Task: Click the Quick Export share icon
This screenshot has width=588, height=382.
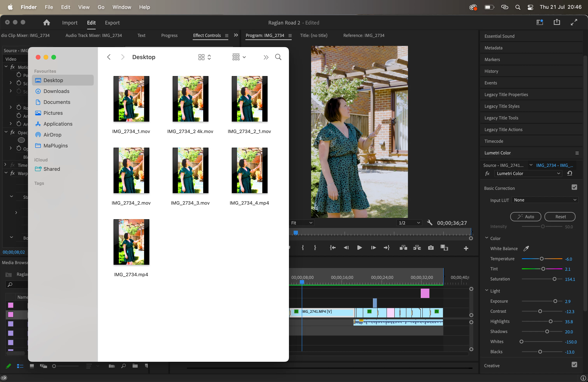Action: (x=557, y=22)
